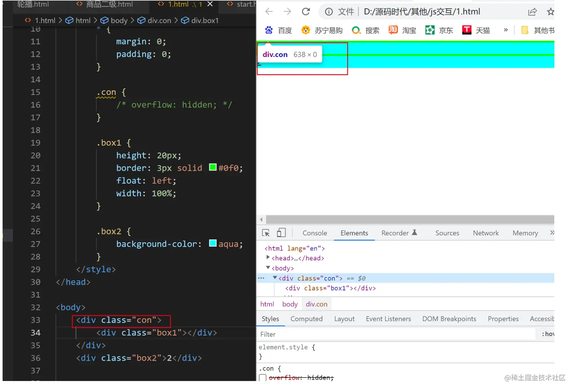The height and width of the screenshot is (392, 576).
Task: Open the start.html editor tab
Action: click(x=241, y=5)
